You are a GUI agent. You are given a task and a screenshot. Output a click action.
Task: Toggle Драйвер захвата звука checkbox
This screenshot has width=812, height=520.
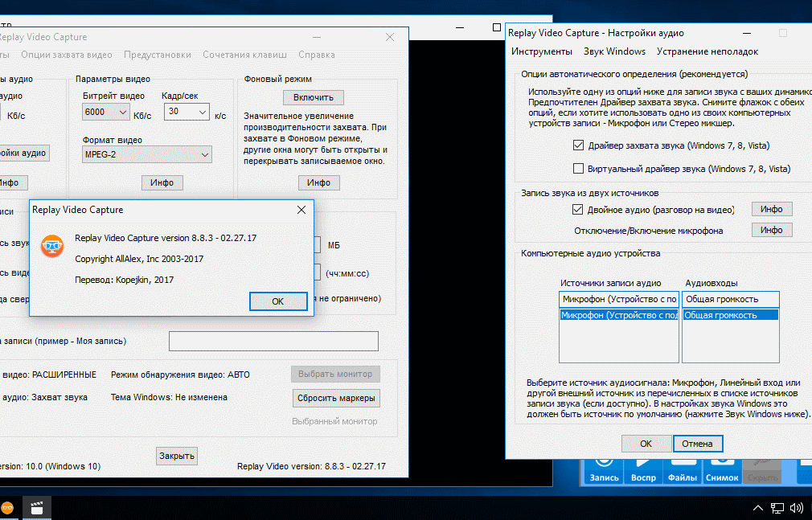tap(578, 145)
